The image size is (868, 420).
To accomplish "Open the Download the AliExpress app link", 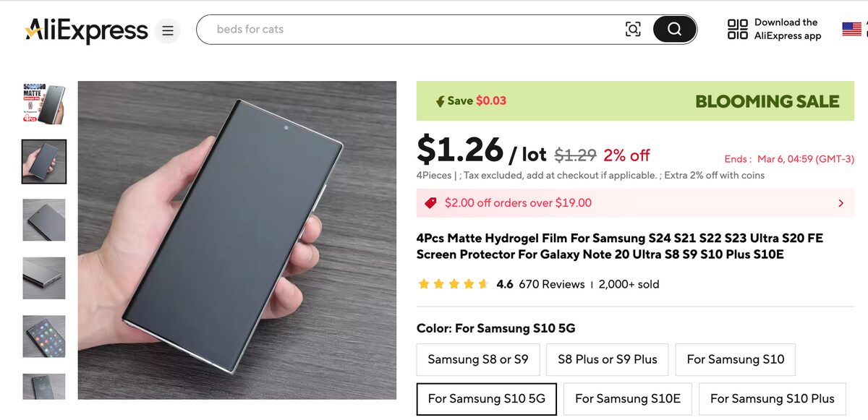I will [786, 29].
